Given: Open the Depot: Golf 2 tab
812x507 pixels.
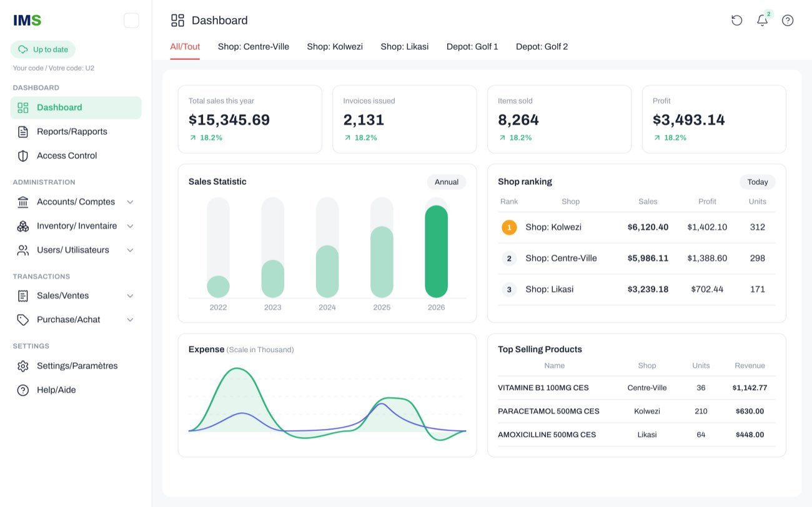Looking at the screenshot, I should click(x=542, y=47).
